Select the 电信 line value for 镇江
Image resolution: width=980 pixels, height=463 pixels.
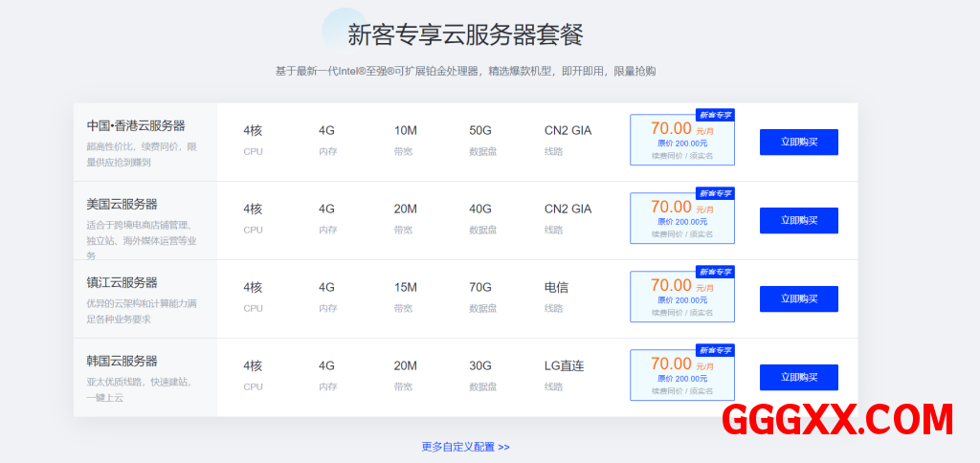click(x=557, y=287)
